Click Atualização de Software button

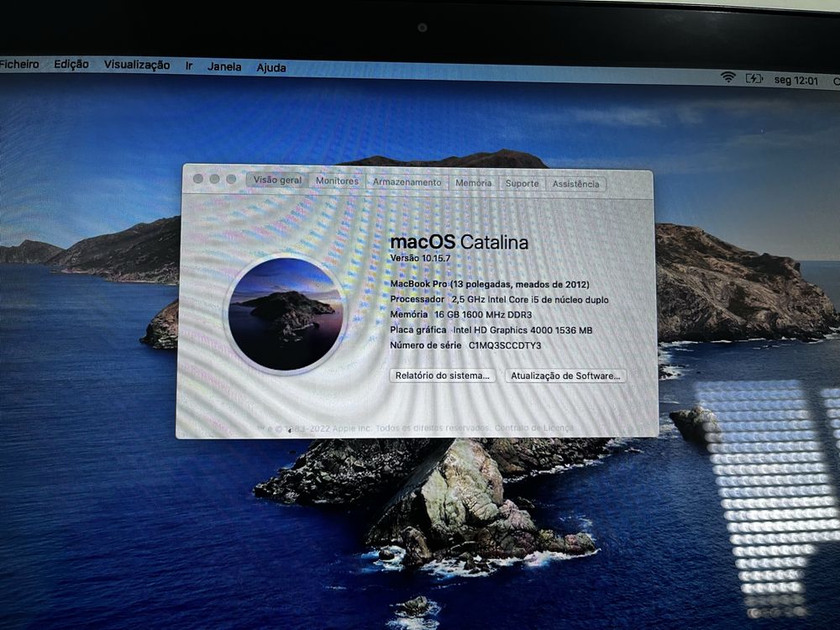(x=565, y=376)
